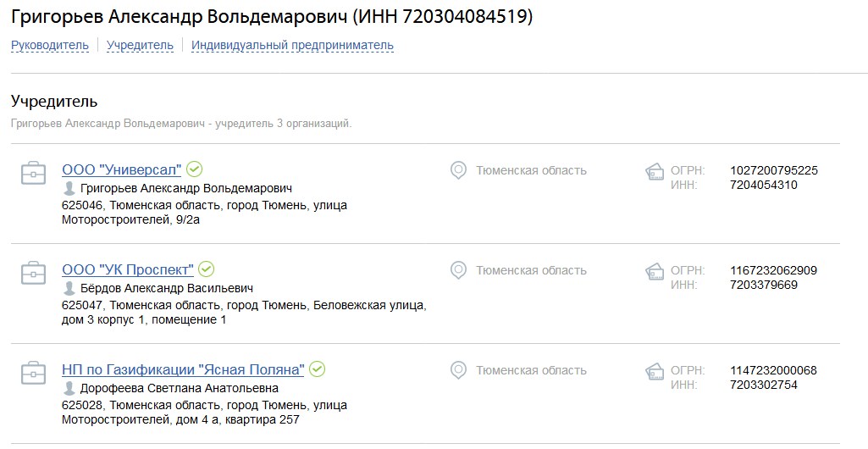Click ID card icon near ОГРН 1027200795225
This screenshot has height=449, width=868.
point(655,172)
